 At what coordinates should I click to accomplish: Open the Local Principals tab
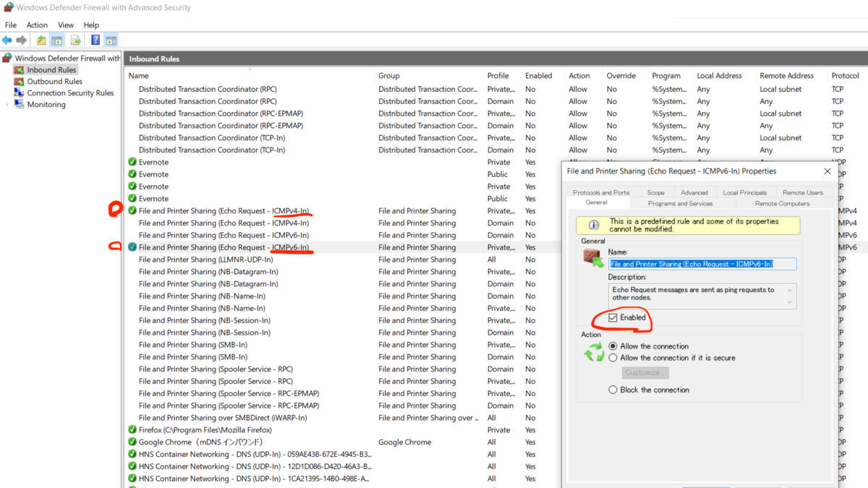coord(744,192)
